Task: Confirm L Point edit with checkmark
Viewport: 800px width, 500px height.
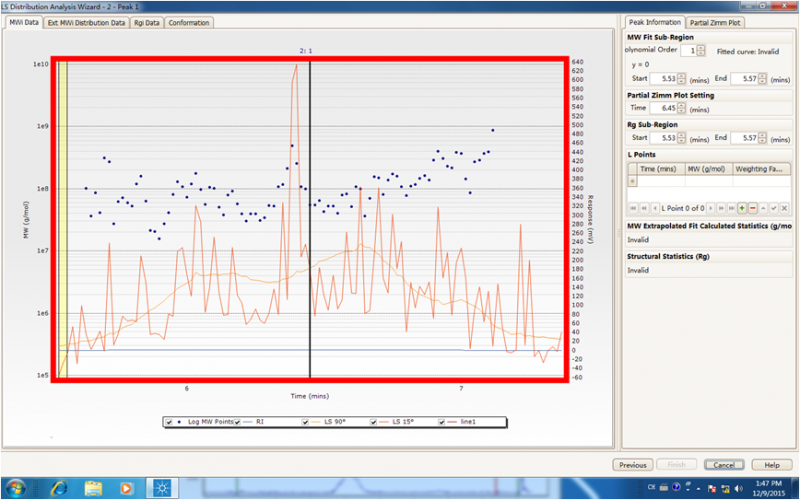Action: click(x=774, y=208)
